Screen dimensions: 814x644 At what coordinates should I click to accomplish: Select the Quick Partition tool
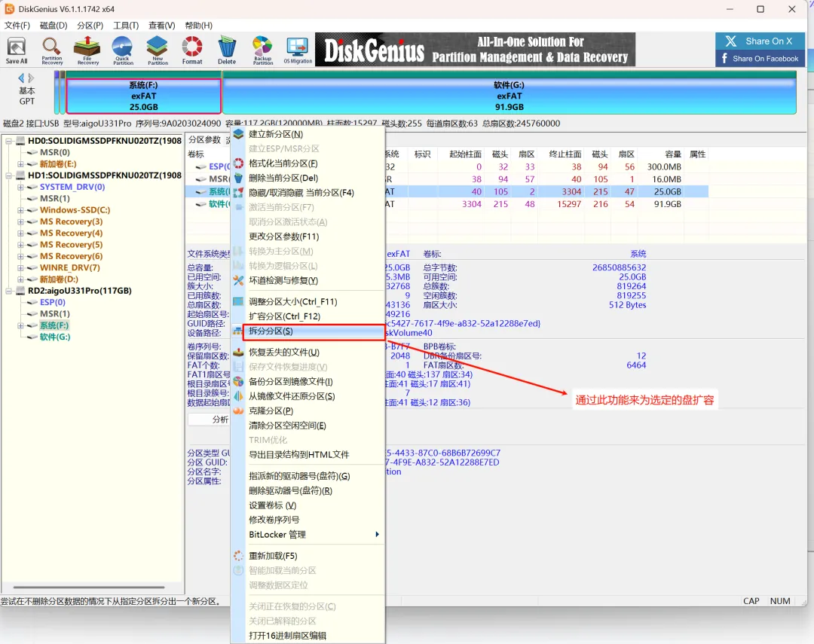pos(123,51)
